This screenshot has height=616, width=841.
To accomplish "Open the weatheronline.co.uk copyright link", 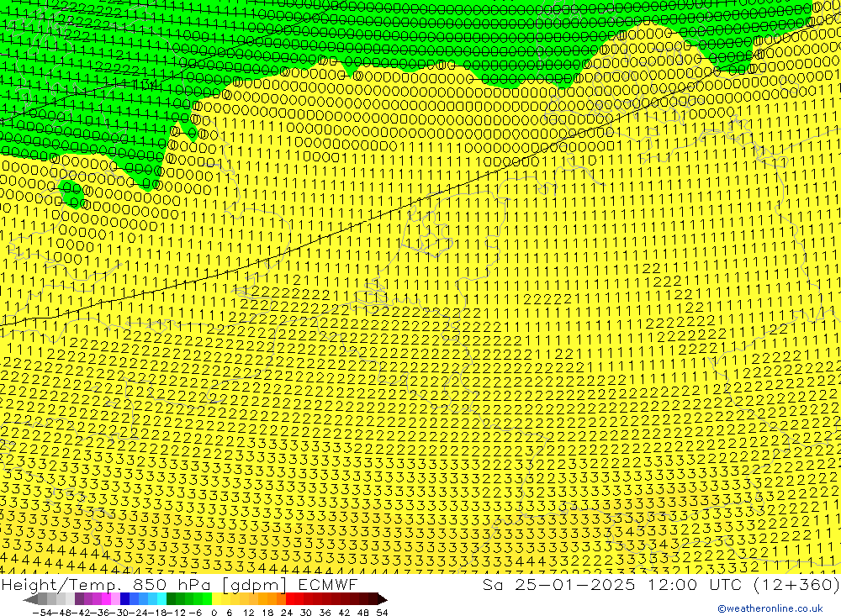I will [770, 608].
